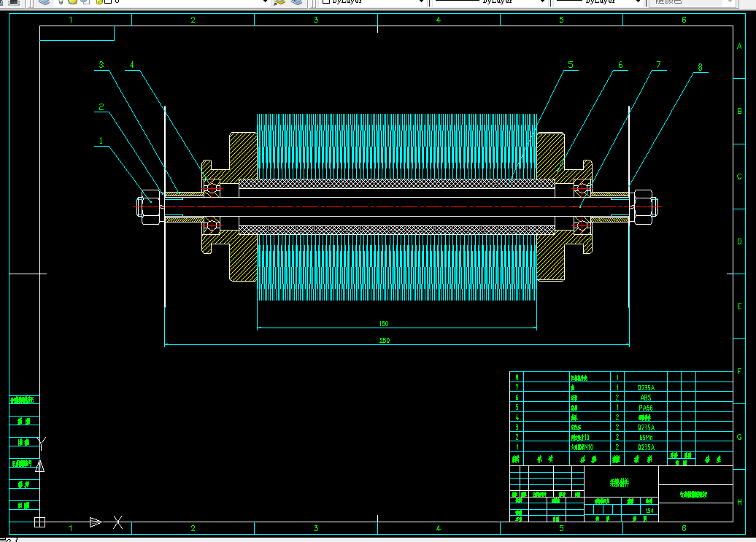
Task: Select part balloon number 5
Action: click(x=571, y=64)
